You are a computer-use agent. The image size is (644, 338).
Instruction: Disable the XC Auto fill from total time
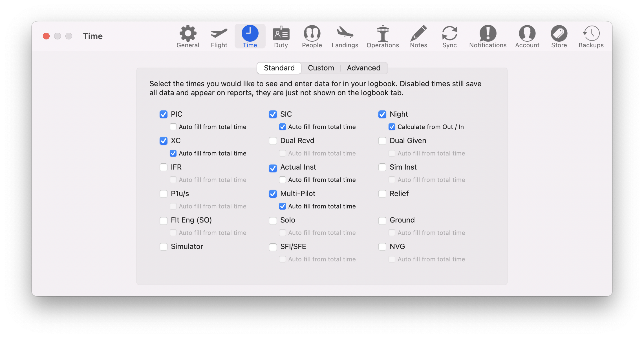(x=173, y=153)
